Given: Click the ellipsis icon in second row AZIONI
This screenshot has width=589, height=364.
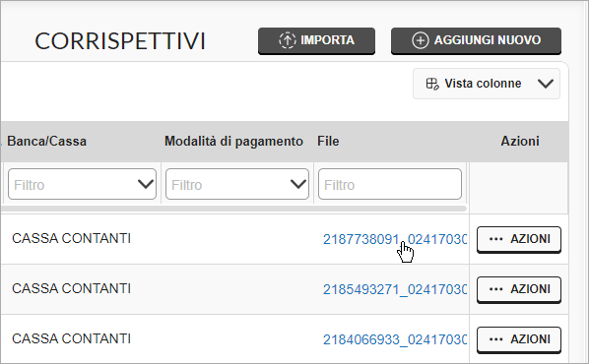Looking at the screenshot, I should 495,289.
